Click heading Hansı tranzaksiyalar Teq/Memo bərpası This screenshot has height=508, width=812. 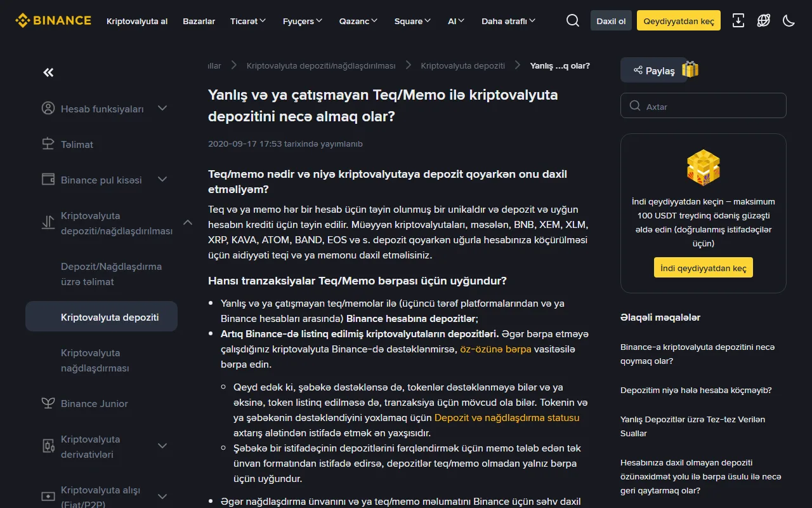[x=357, y=281]
